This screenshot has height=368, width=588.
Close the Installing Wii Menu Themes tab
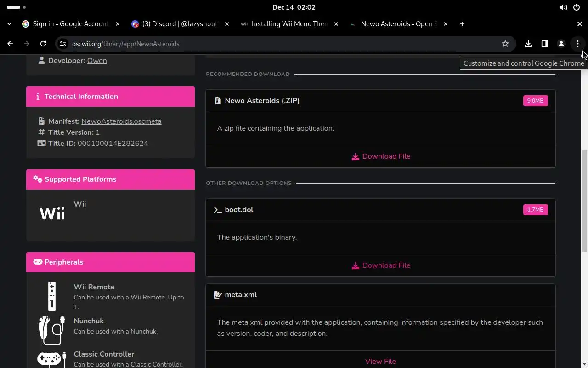click(336, 24)
